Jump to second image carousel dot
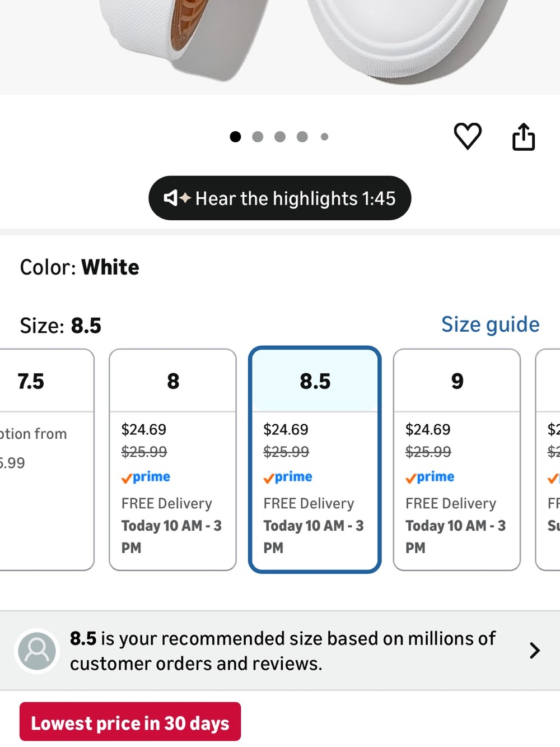Image resolution: width=560 pixels, height=747 pixels. (x=258, y=137)
